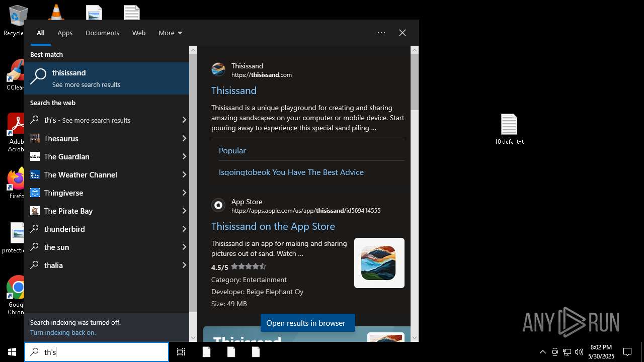Screen dimensions: 644x362
Task: Open the notification center icon
Action: pos(627,352)
